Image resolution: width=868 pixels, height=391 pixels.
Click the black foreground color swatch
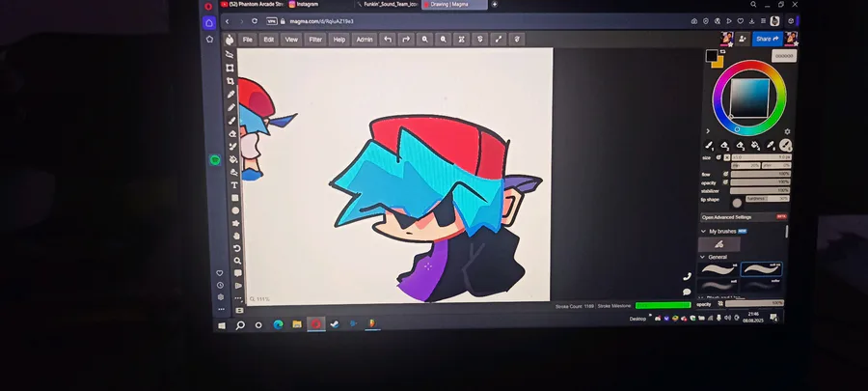[x=712, y=55]
